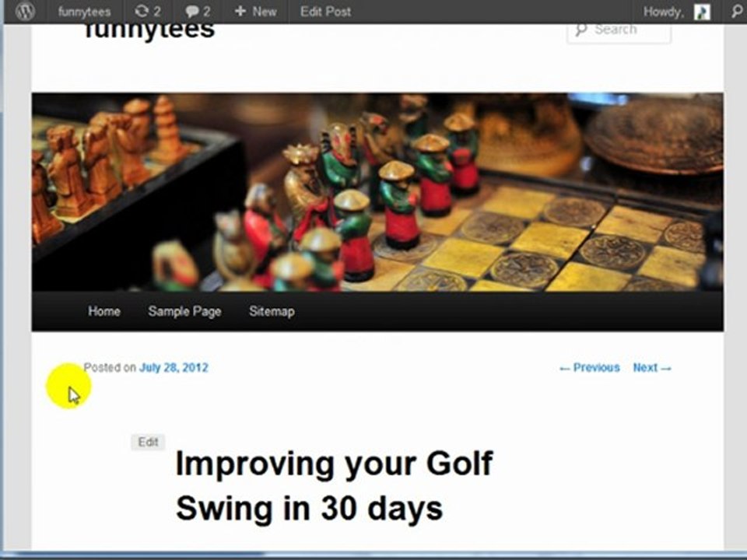Click the post title Improving your Golf Swing
The height and width of the screenshot is (560, 747).
click(334, 485)
